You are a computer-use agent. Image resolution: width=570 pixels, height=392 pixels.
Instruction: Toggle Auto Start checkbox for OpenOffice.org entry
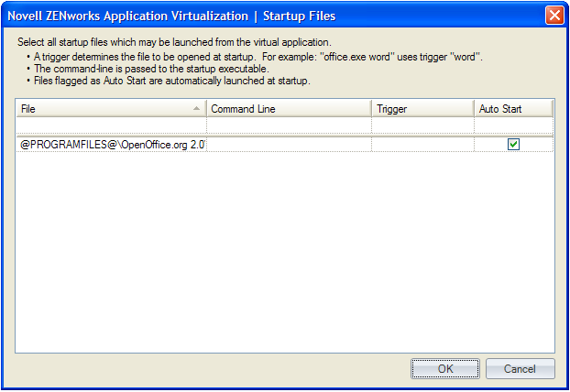pos(513,144)
